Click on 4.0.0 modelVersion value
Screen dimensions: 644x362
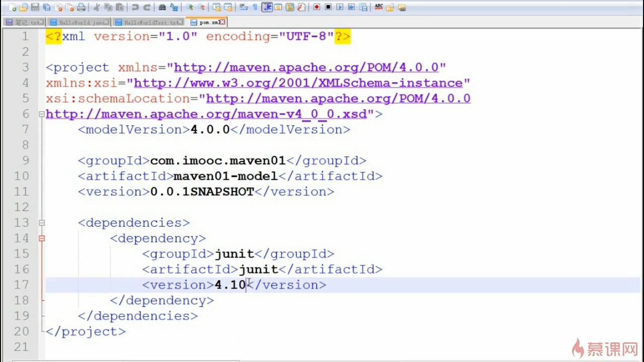[210, 130]
